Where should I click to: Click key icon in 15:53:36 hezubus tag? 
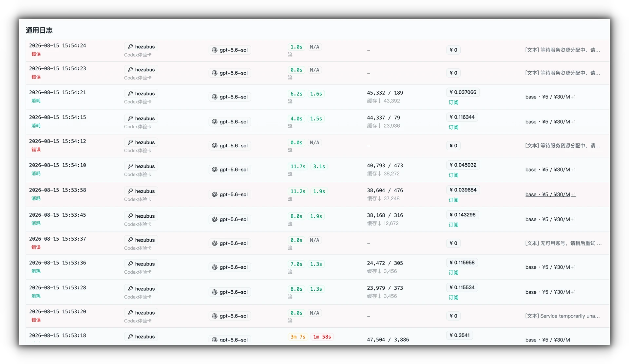click(x=130, y=264)
